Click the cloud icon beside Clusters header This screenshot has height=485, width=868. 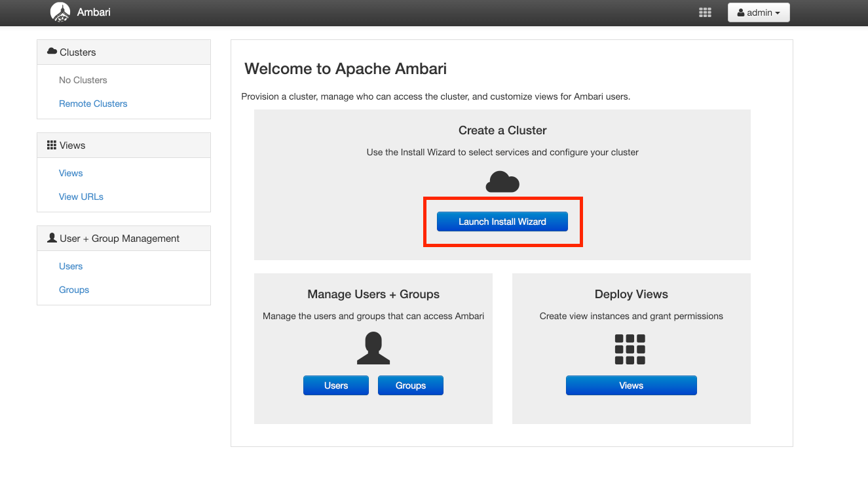pos(52,51)
